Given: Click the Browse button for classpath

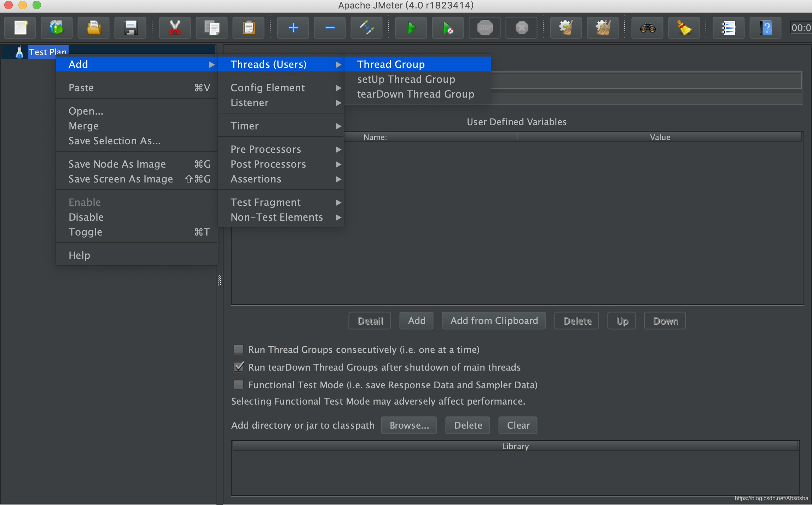Looking at the screenshot, I should pos(410,425).
